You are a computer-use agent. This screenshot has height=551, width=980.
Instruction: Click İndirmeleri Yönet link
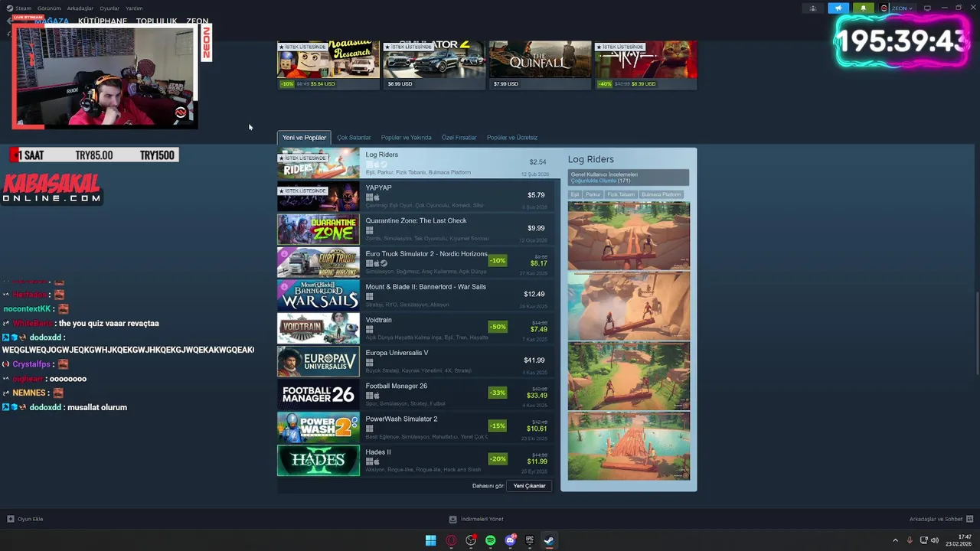[x=482, y=519]
